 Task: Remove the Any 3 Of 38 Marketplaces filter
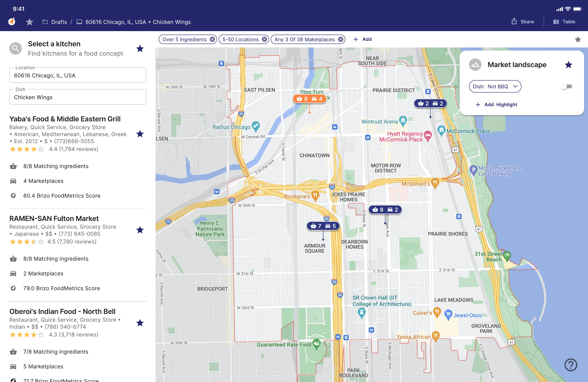pos(341,39)
